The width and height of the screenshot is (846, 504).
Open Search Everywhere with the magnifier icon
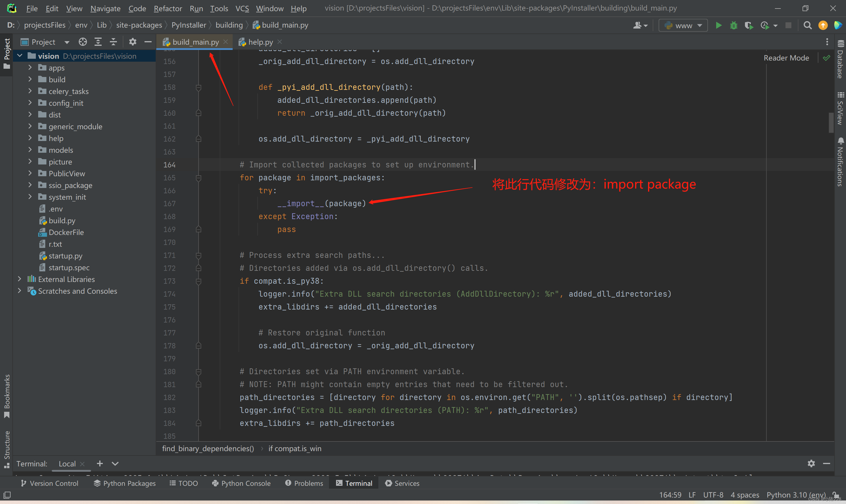pos(808,25)
